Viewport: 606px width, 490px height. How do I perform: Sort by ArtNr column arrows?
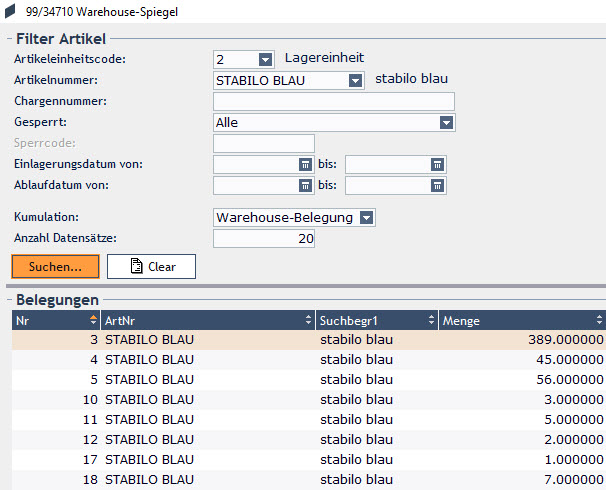(x=308, y=320)
